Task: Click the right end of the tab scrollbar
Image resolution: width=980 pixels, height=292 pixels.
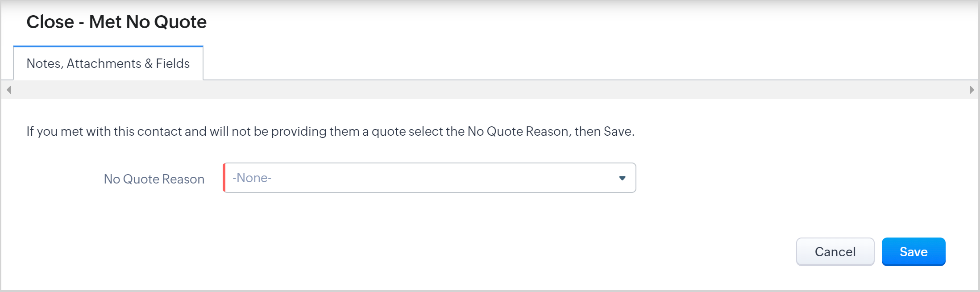Action: click(x=972, y=90)
